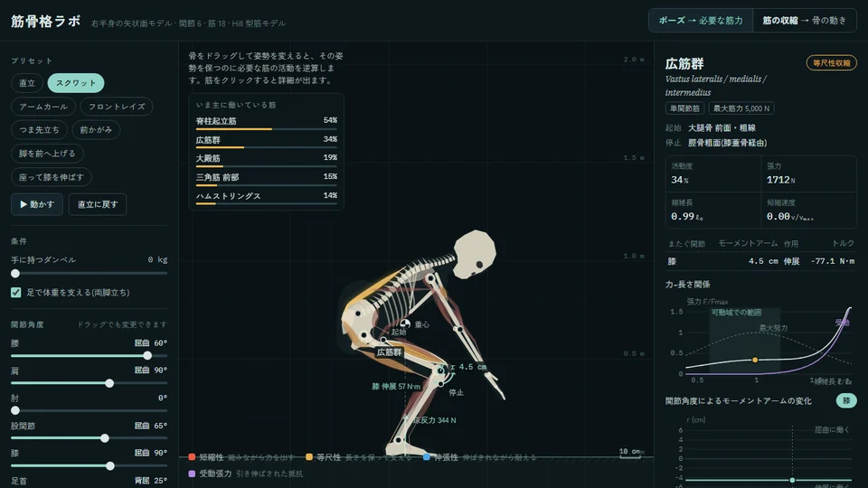The image size is (868, 488).
Task: Select ハムストリングス in active muscles list
Action: [266, 198]
